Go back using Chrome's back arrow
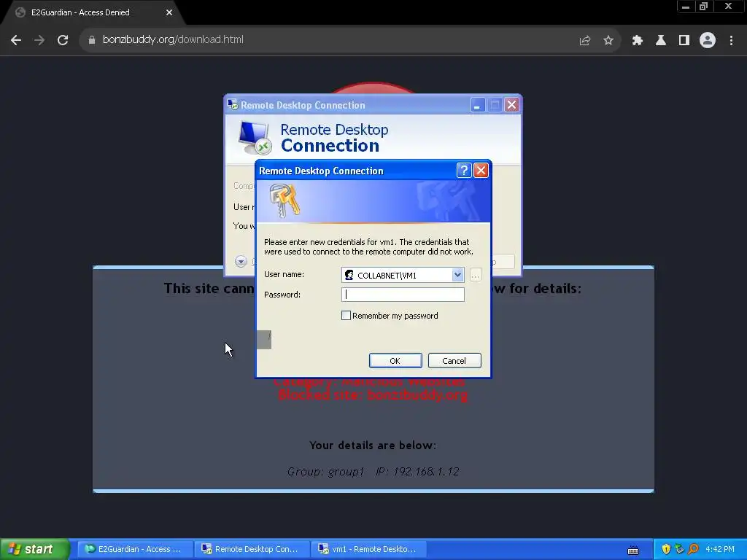Image resolution: width=747 pixels, height=560 pixels. click(x=16, y=40)
